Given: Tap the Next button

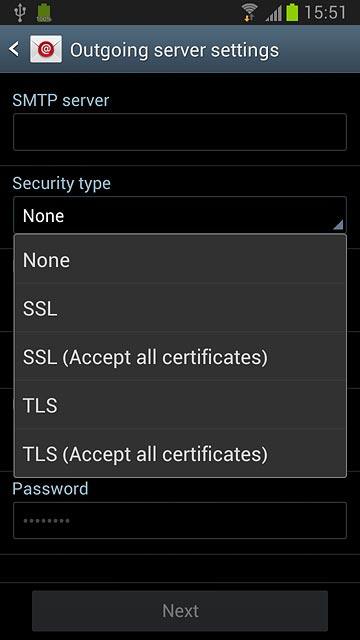Looking at the screenshot, I should click(180, 611).
